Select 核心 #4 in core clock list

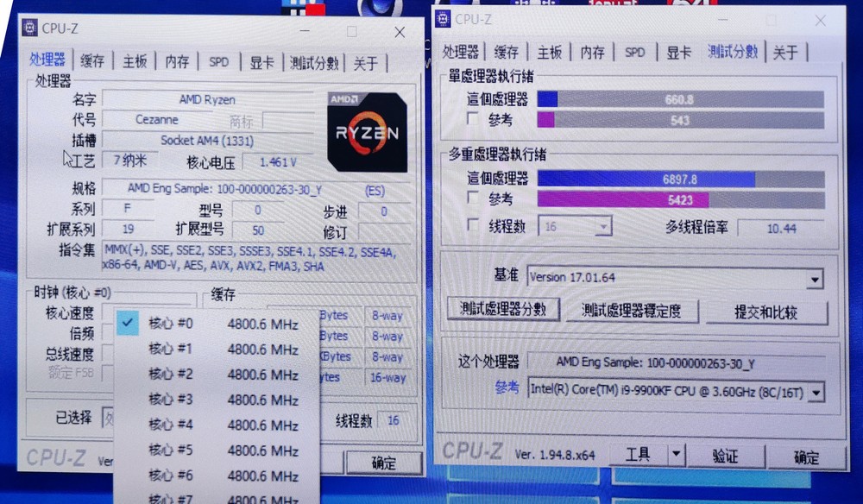pyautogui.click(x=217, y=425)
